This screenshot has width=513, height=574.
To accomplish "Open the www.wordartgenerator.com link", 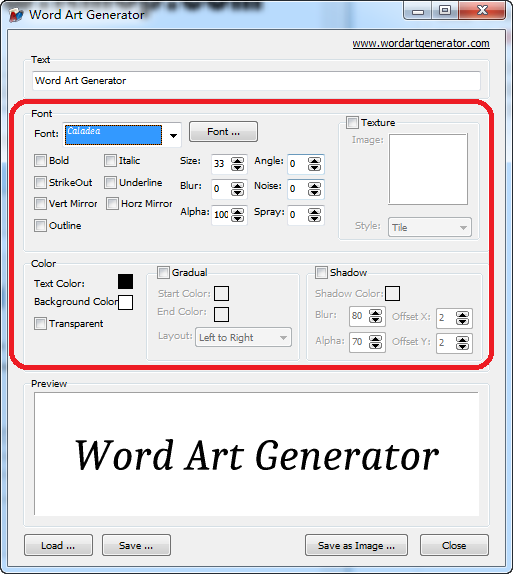I will point(421,44).
